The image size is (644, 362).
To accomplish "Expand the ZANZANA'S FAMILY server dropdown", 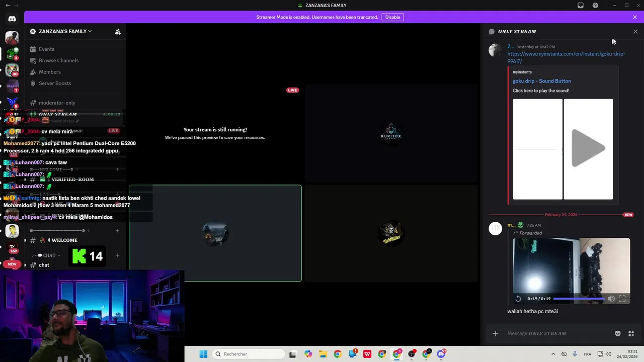I will 65,31.
